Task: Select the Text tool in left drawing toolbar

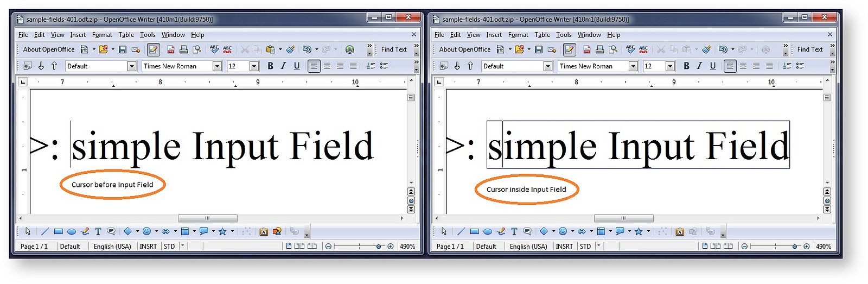Action: point(98,231)
